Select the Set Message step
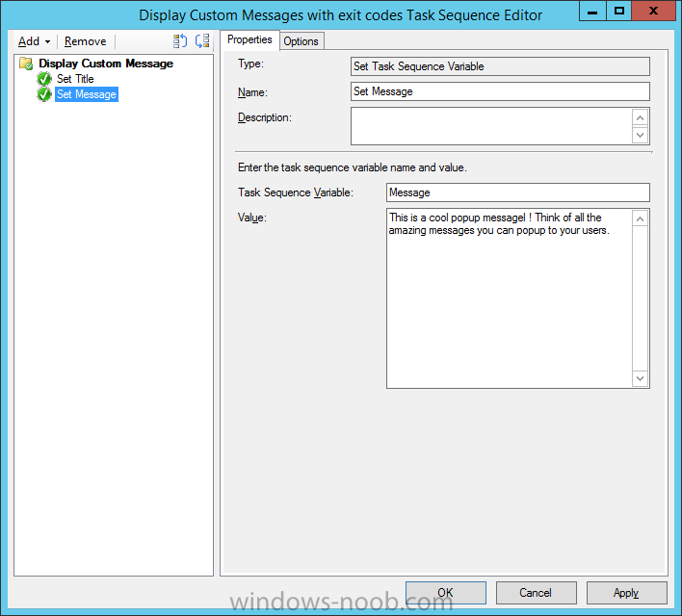The height and width of the screenshot is (616, 682). tap(87, 94)
